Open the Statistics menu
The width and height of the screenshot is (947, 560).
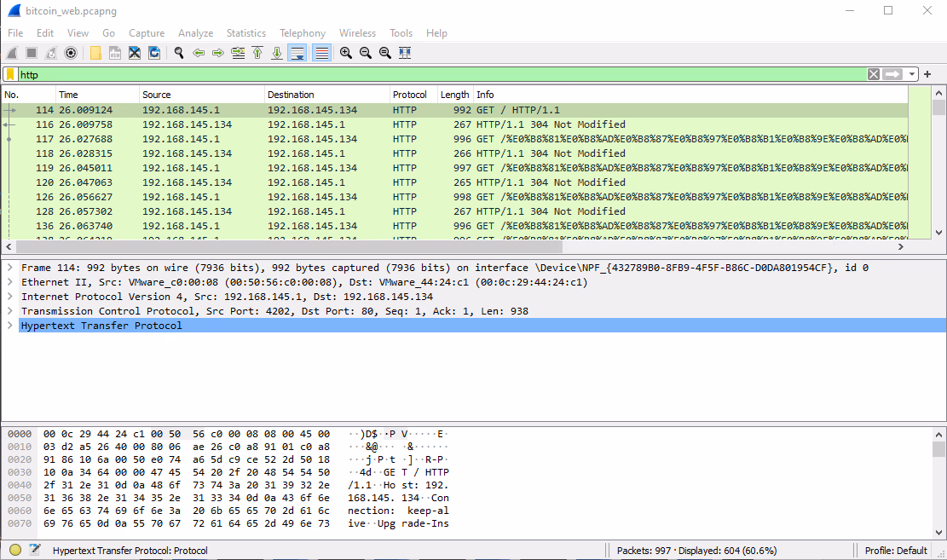[x=245, y=33]
